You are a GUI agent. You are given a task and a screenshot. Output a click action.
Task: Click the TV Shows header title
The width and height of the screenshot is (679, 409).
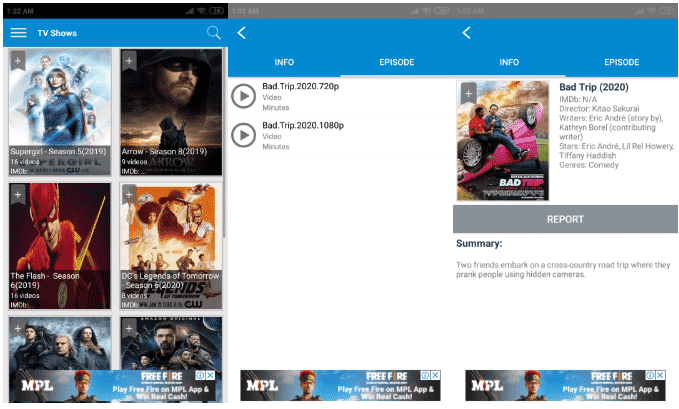coord(57,33)
